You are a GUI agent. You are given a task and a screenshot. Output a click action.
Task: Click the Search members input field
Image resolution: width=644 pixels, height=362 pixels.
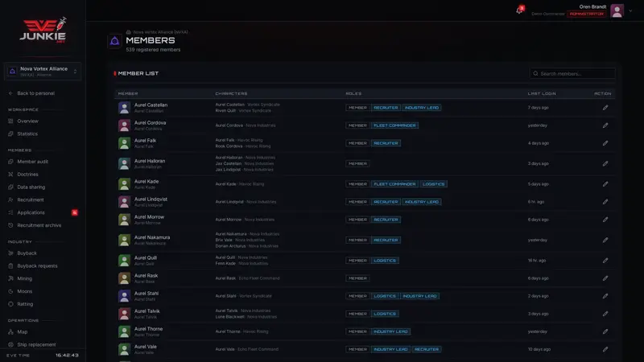[572, 73]
